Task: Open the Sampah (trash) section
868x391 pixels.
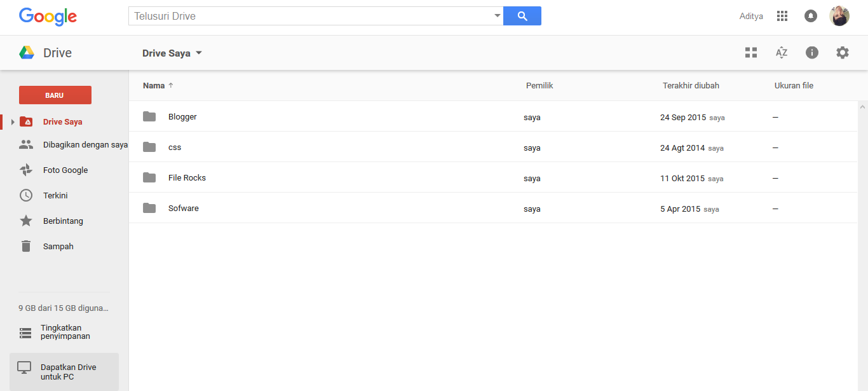Action: (58, 246)
